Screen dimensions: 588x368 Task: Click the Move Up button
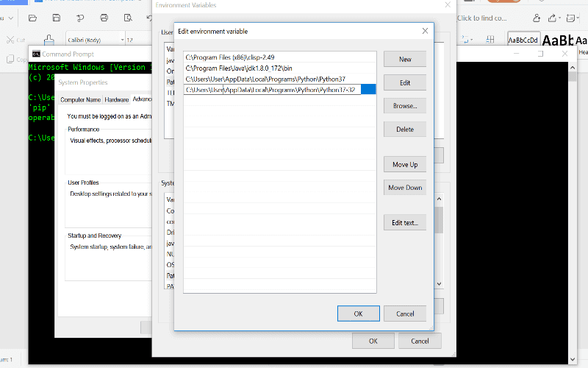(405, 164)
